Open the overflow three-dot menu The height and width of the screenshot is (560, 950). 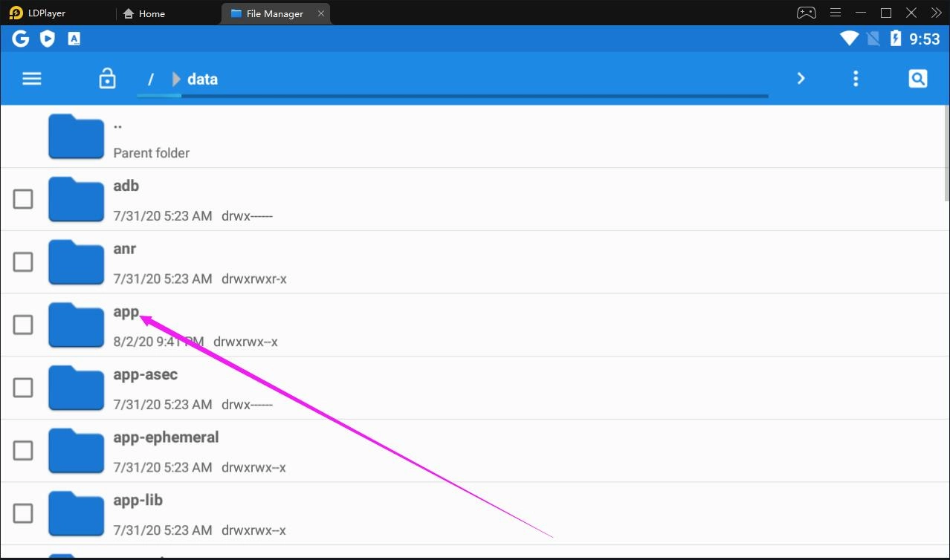pos(856,78)
